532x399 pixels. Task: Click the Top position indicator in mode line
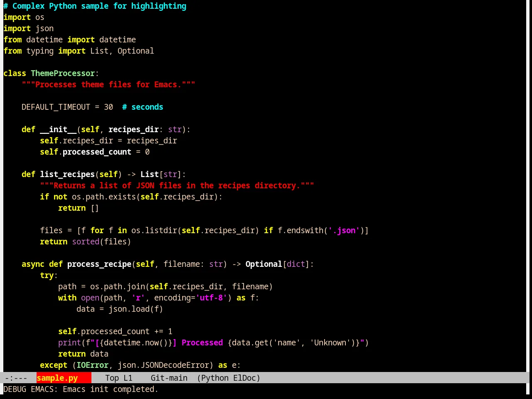[x=112, y=378]
